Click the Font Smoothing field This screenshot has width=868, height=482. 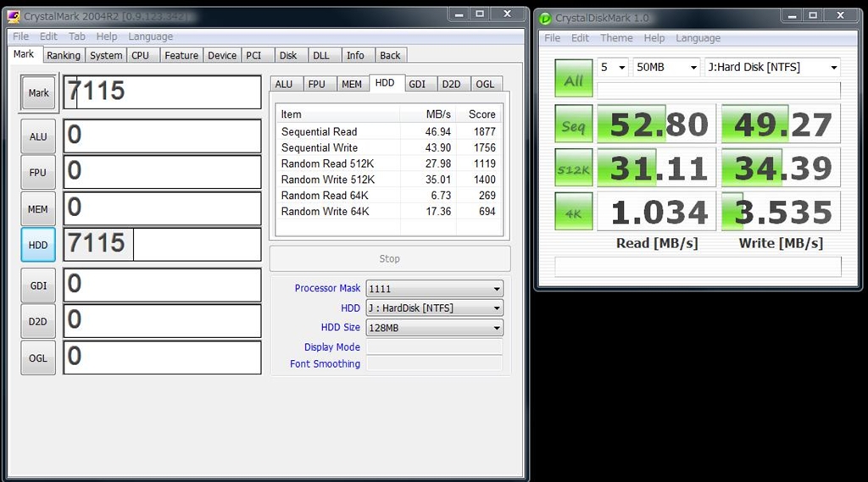[435, 363]
